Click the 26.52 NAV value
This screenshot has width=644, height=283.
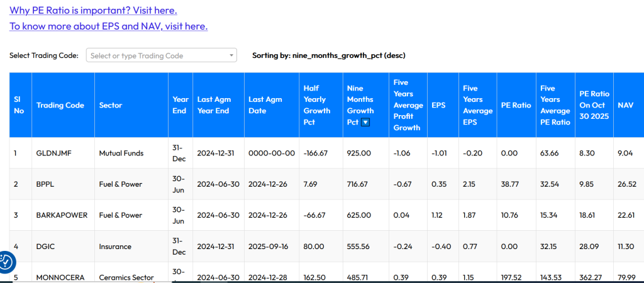click(627, 184)
